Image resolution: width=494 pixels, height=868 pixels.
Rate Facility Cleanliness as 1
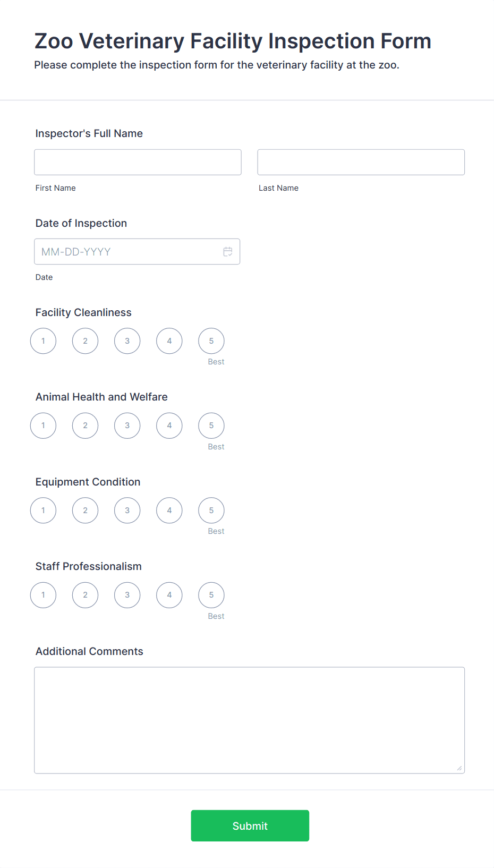(x=43, y=341)
